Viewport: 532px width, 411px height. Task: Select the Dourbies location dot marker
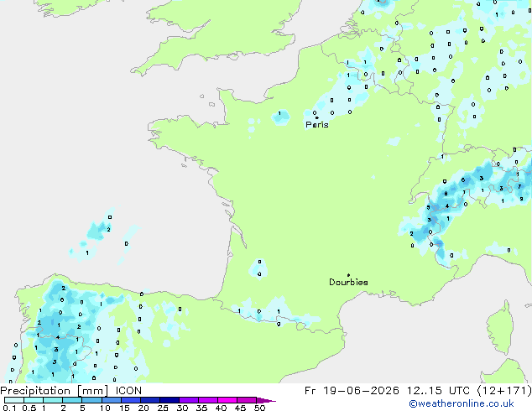click(x=348, y=275)
